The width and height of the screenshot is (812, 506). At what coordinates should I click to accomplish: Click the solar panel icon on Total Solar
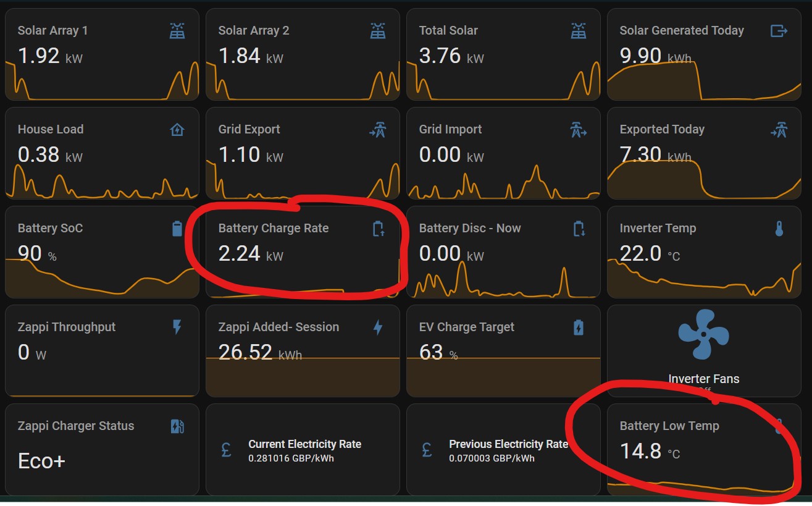(x=579, y=31)
